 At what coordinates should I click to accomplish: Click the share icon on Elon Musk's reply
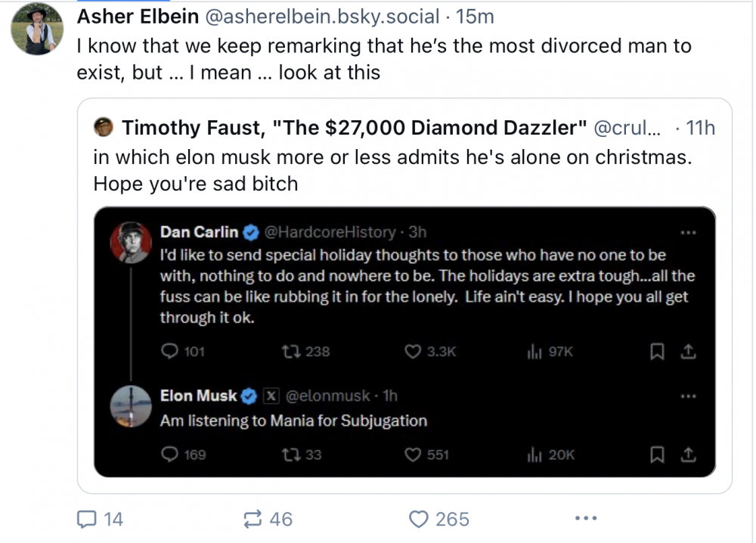click(688, 455)
